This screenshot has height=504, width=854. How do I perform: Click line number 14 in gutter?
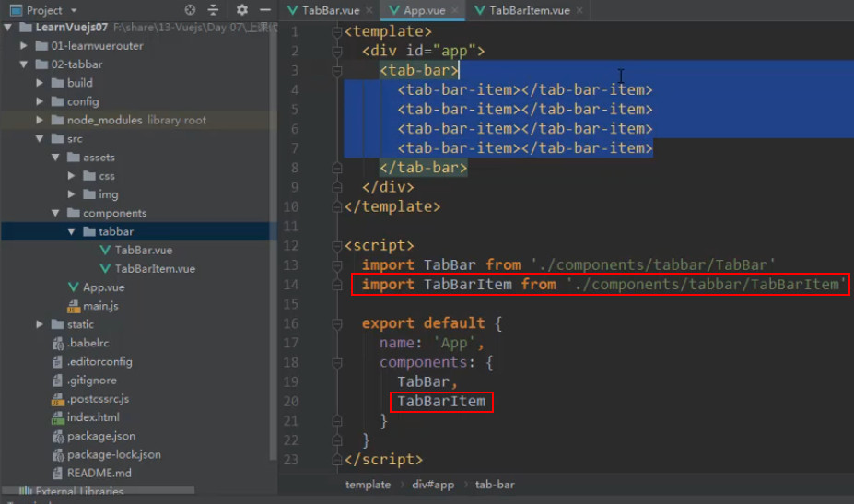tap(291, 285)
